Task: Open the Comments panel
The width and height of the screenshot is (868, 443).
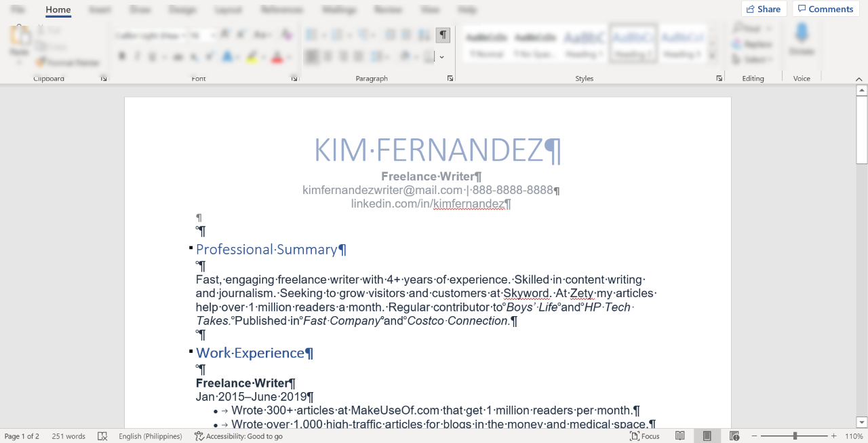Action: [825, 9]
